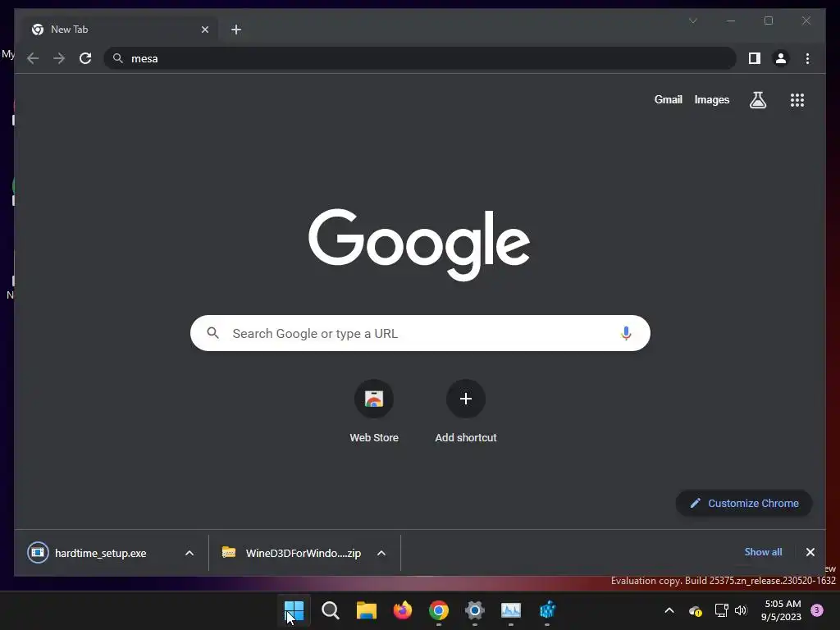
Task: Click the magnifier icon in the Google search box
Action: point(212,333)
